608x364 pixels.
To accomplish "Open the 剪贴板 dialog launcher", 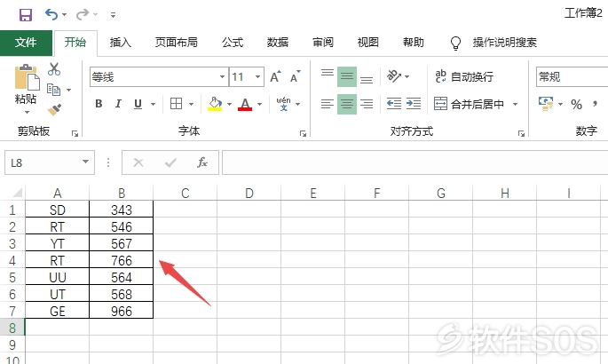I will 75,134.
